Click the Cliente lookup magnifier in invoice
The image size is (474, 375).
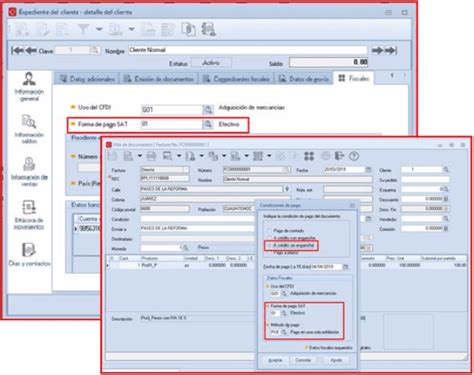pyautogui.click(x=445, y=170)
